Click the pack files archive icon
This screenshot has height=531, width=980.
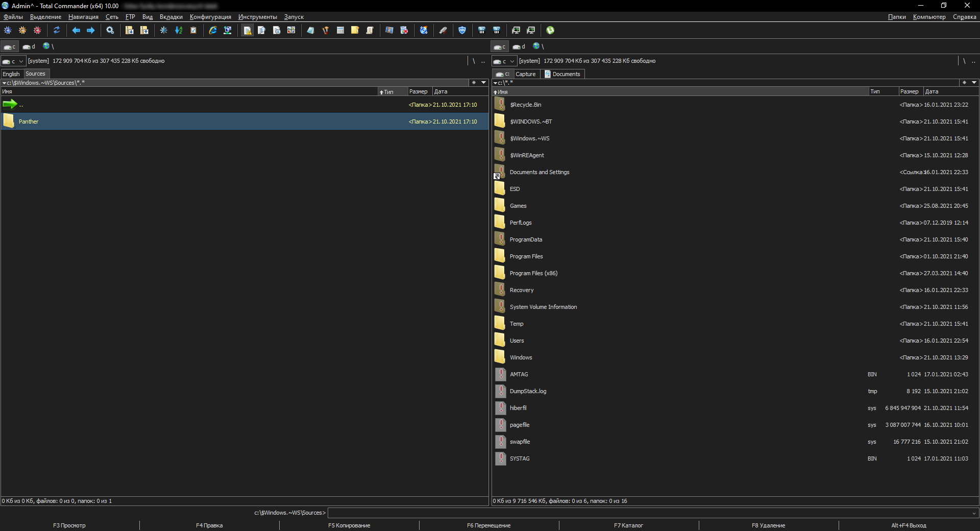(x=130, y=30)
